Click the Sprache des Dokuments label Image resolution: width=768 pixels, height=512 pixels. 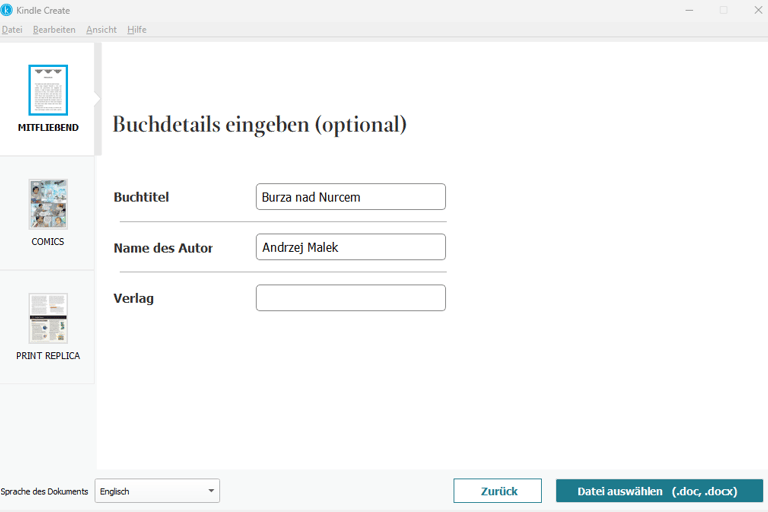(x=44, y=491)
